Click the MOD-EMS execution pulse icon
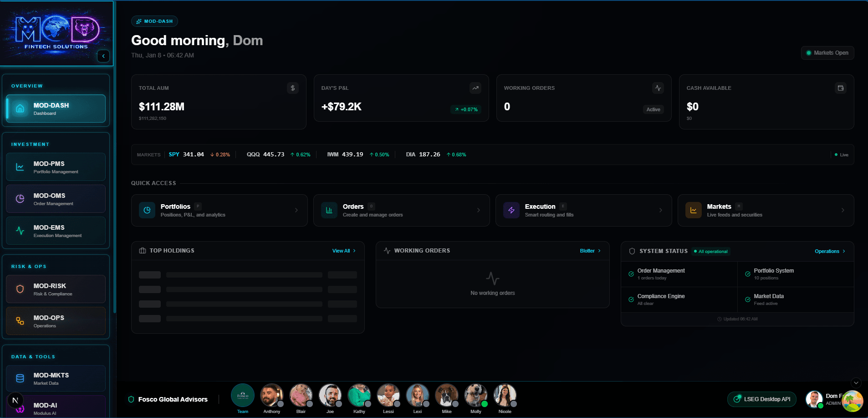 pos(20,231)
